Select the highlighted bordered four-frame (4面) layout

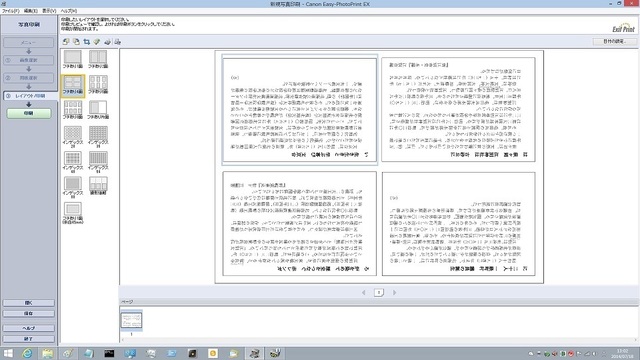click(x=73, y=85)
